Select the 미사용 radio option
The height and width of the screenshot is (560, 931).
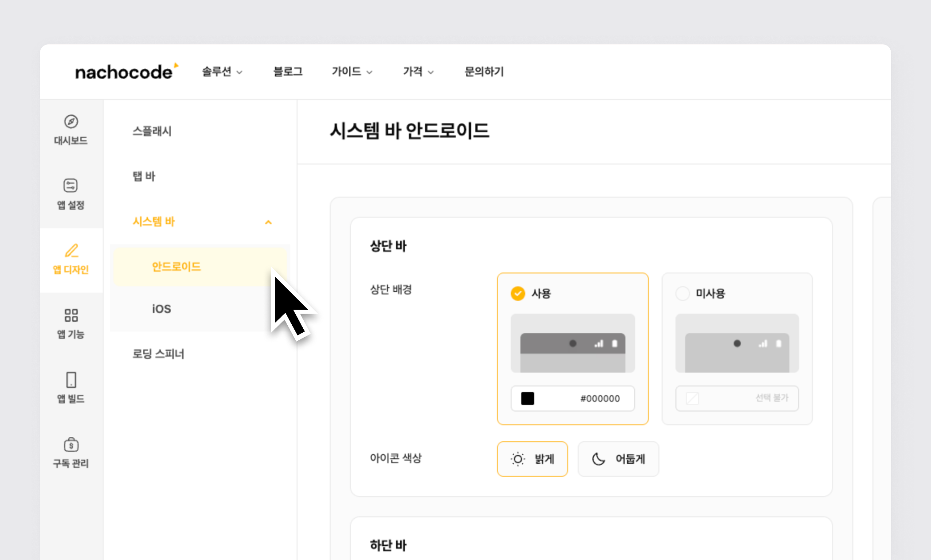682,293
